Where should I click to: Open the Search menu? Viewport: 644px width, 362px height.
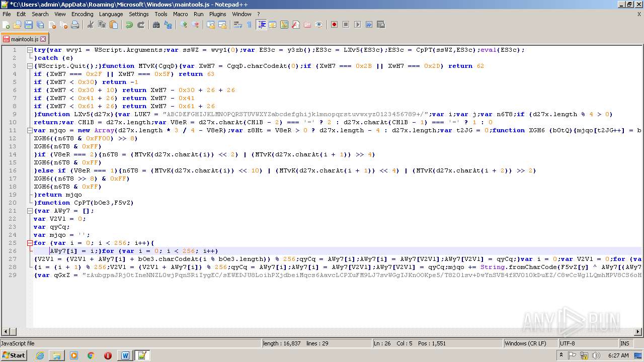pos(40,14)
